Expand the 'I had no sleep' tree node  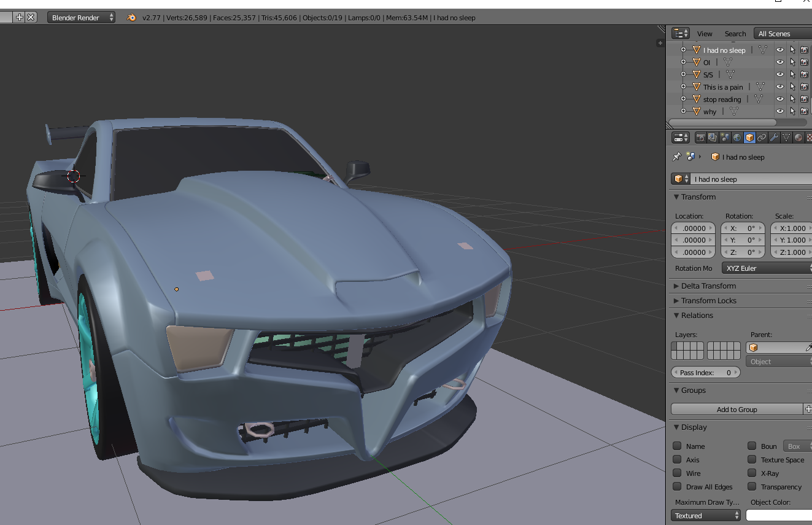[683, 50]
